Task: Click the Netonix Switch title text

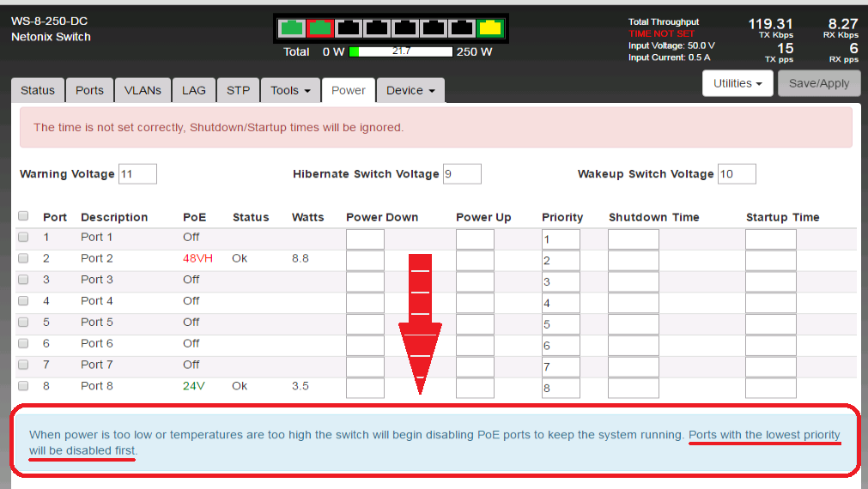Action: point(51,37)
